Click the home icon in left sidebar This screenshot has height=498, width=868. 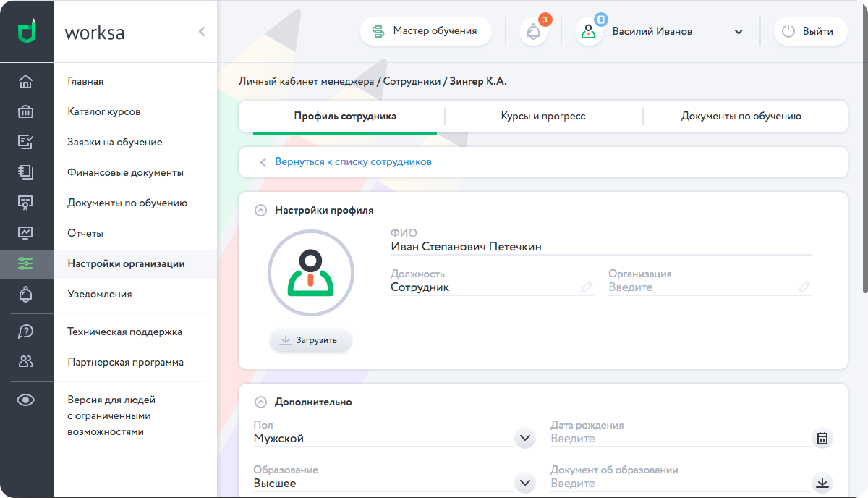(x=26, y=81)
